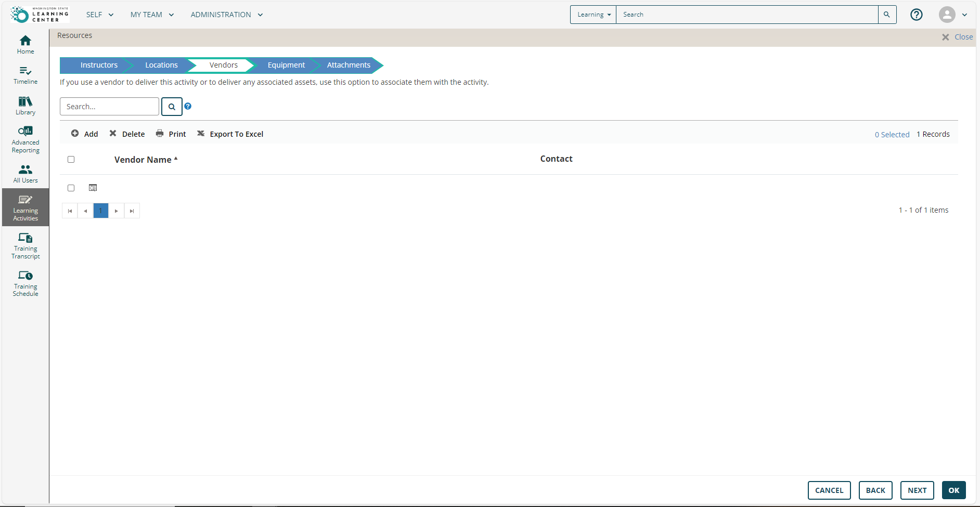The height and width of the screenshot is (507, 980).
Task: Add a vendor to the activity
Action: tap(84, 134)
